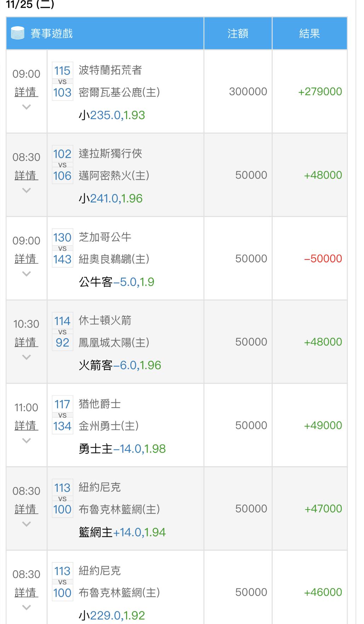Click the red -50000 result amount

[323, 258]
